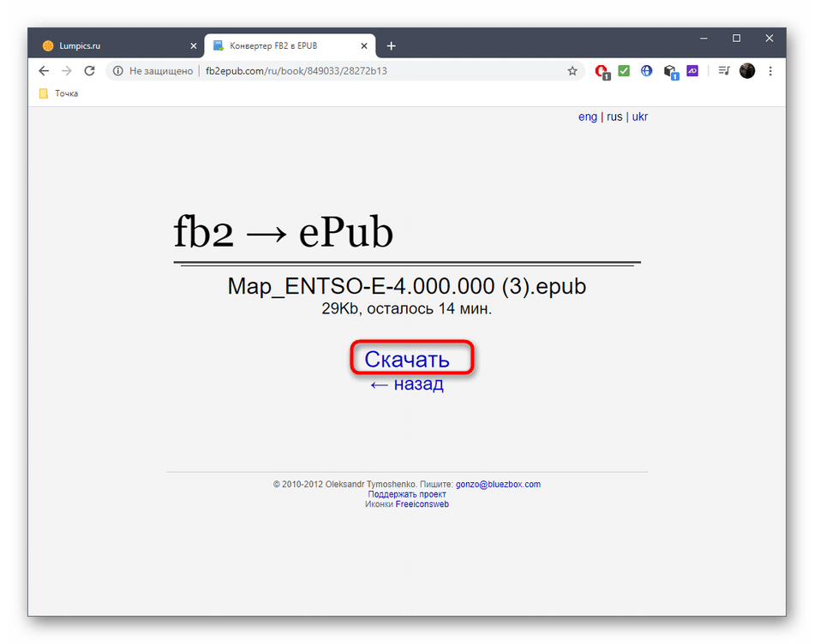The width and height of the screenshot is (814, 644).
Task: Switch to the Lumpics.ru tab
Action: point(118,46)
